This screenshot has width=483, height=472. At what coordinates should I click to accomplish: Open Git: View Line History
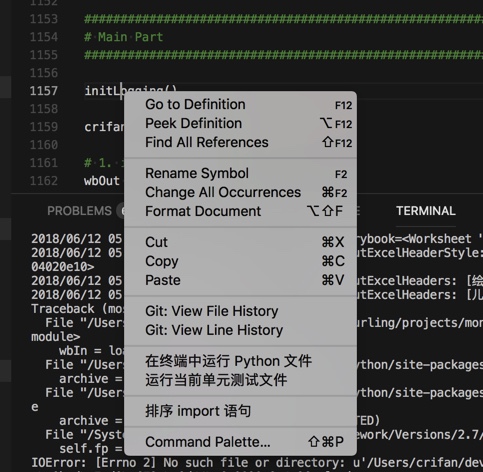[x=240, y=330]
